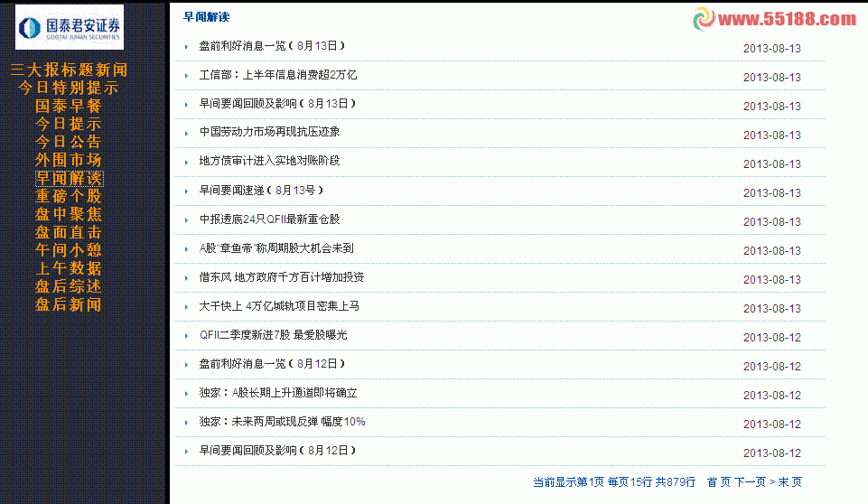Open 早间要闻速递（8月13号）
868x504 pixels.
tap(261, 191)
